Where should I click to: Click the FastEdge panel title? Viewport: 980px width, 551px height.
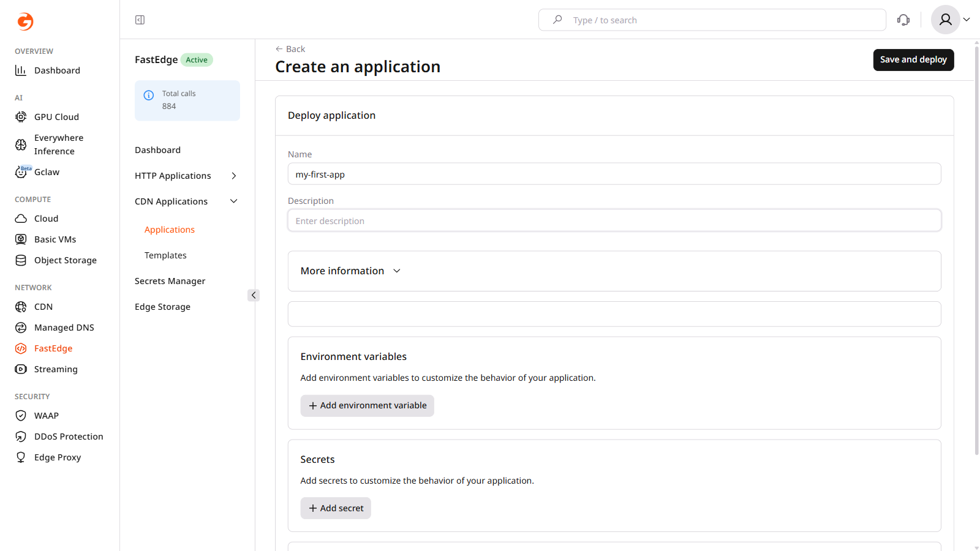click(156, 59)
